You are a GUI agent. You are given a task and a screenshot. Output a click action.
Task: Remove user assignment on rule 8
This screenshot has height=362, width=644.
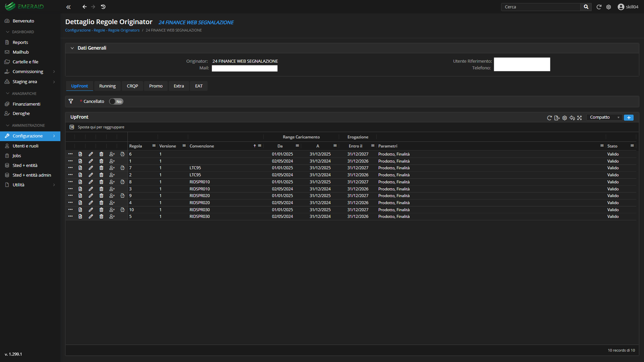(x=112, y=182)
